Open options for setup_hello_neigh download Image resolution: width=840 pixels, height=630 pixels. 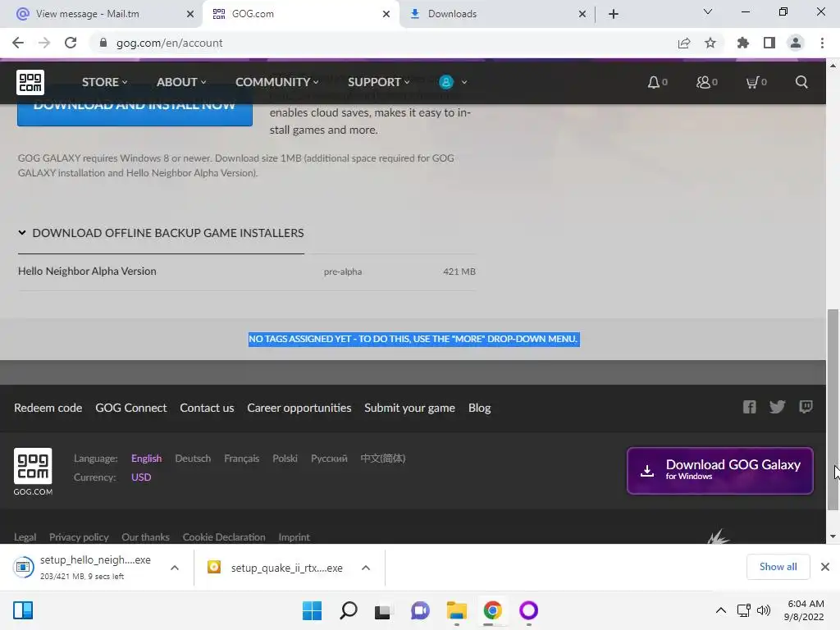[175, 568]
